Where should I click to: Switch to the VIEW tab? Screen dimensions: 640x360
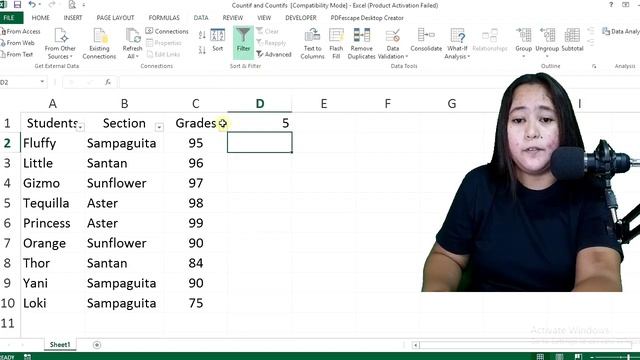point(264,18)
